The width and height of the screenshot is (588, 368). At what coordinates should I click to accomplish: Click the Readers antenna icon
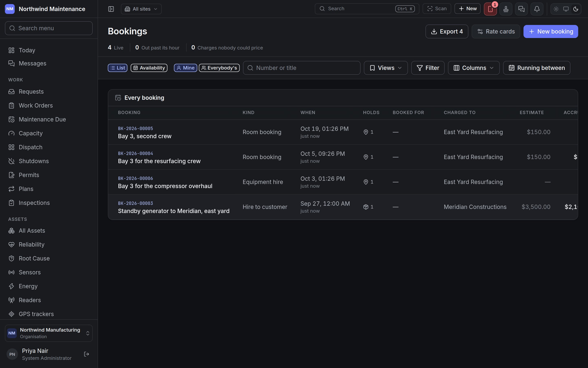[11, 300]
